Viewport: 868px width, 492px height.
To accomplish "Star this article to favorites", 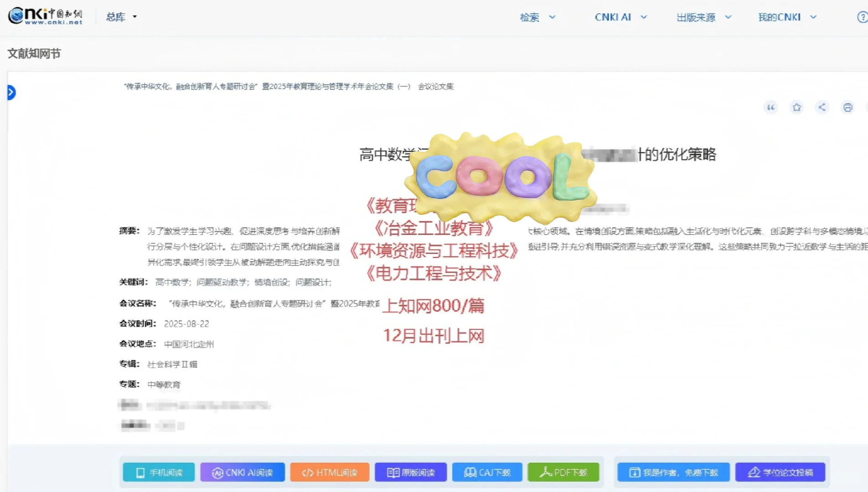I will pos(796,108).
